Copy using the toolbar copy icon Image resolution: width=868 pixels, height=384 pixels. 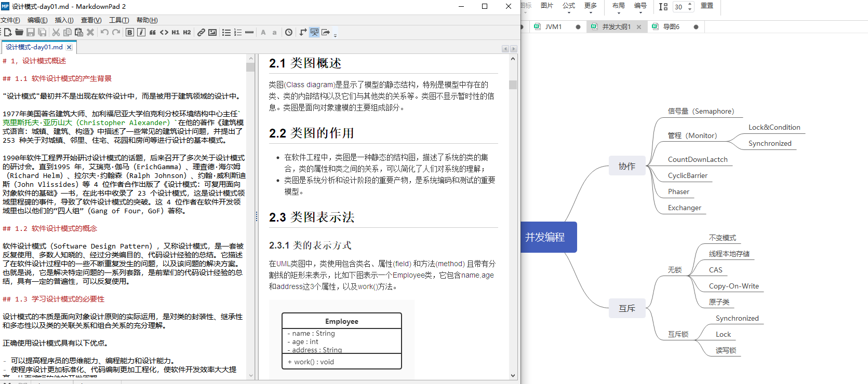coord(68,32)
